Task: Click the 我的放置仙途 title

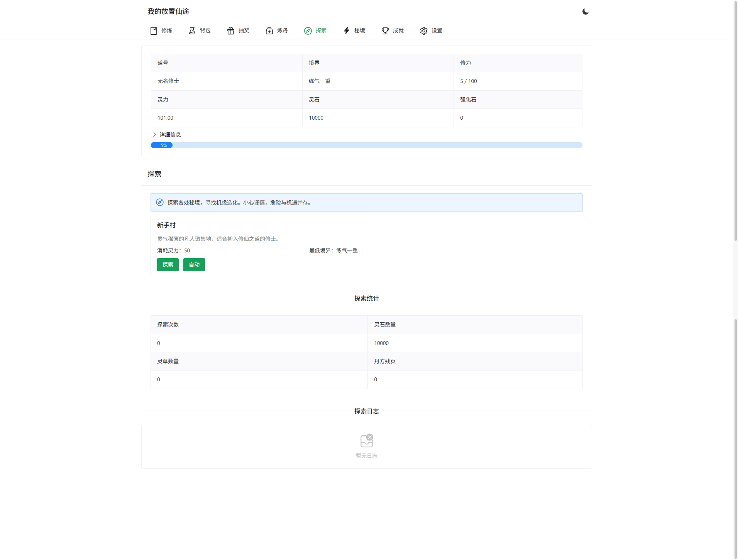Action: [168, 11]
